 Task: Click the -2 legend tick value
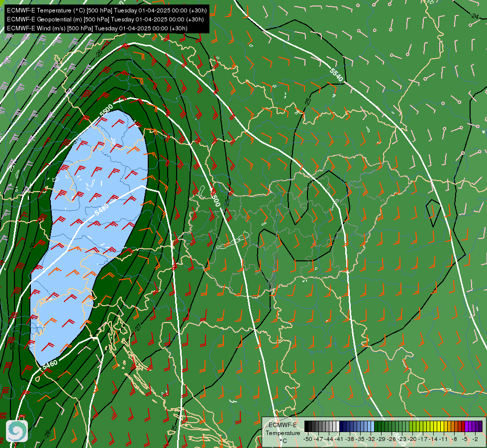(x=475, y=439)
